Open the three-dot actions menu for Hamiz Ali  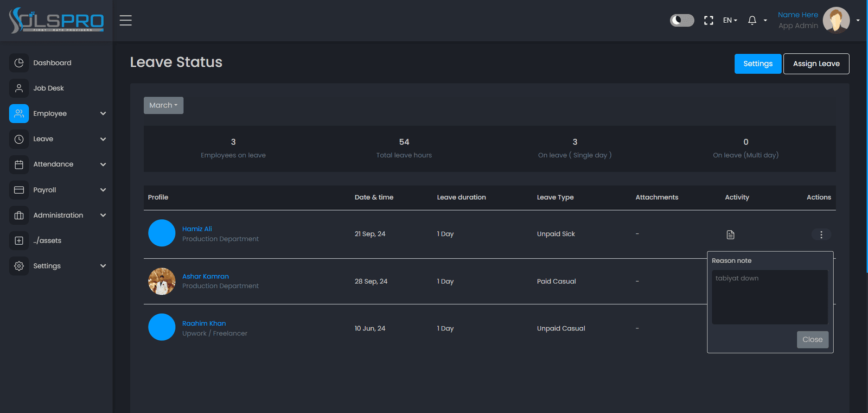pos(821,234)
